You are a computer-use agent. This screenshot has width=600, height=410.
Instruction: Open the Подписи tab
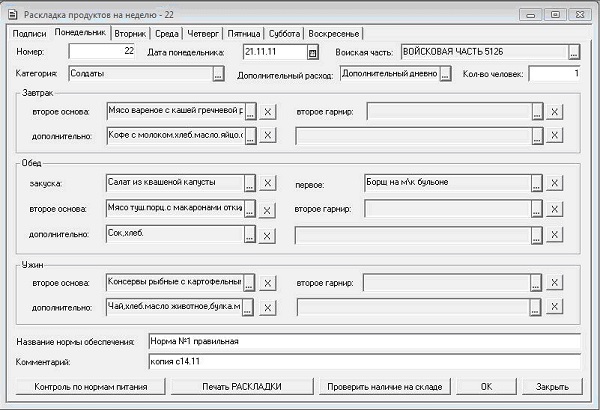tap(29, 33)
